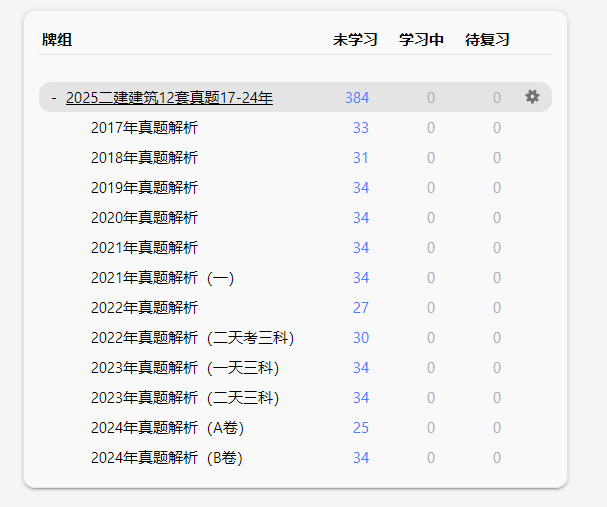Image resolution: width=607 pixels, height=507 pixels.
Task: Open options gear for the 2025二建建筑 deck
Action: coord(532,97)
